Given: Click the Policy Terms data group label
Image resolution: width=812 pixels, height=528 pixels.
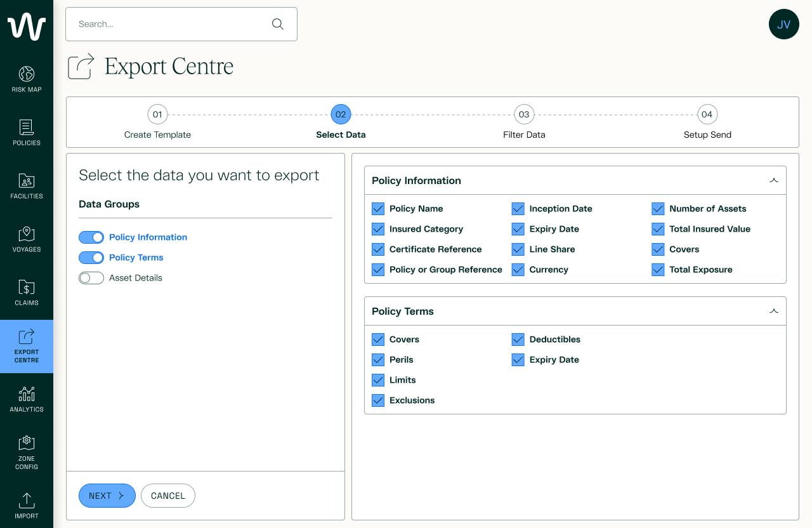Looking at the screenshot, I should coord(136,258).
